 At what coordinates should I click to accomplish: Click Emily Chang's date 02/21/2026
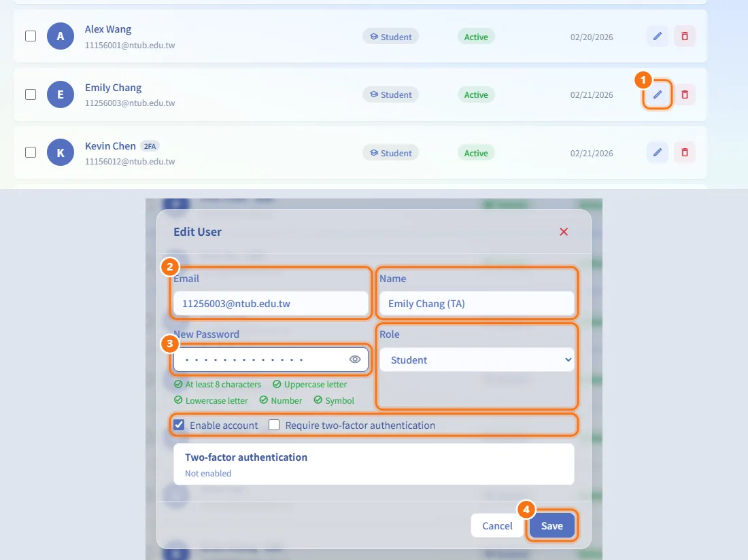point(592,95)
